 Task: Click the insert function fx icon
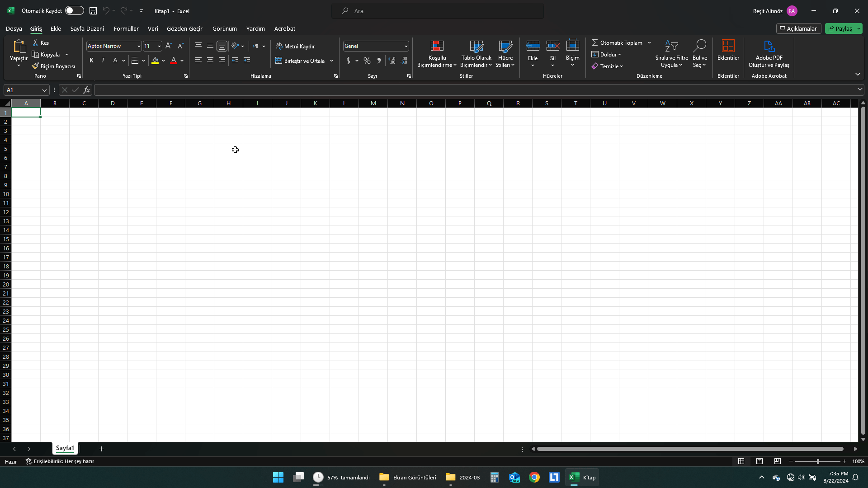tap(86, 90)
